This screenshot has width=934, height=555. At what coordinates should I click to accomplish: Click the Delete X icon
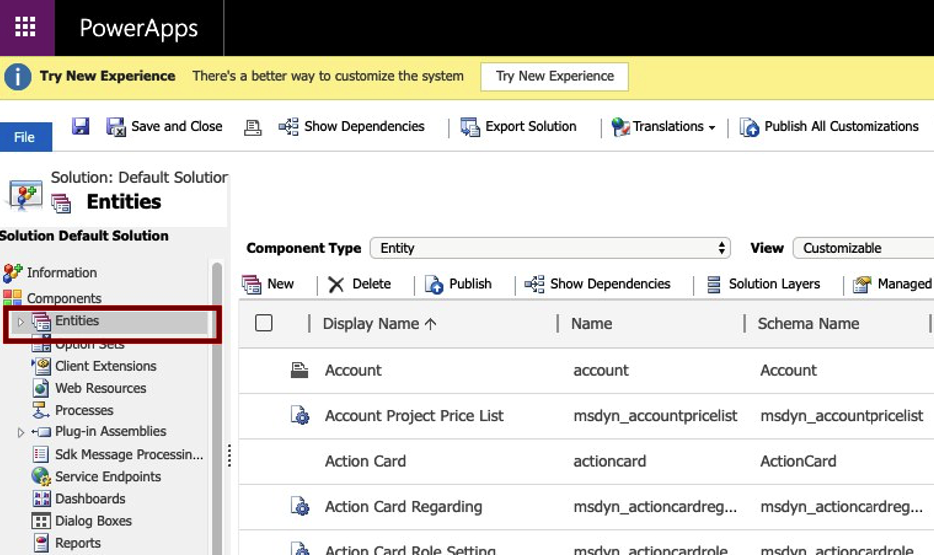[x=336, y=285]
